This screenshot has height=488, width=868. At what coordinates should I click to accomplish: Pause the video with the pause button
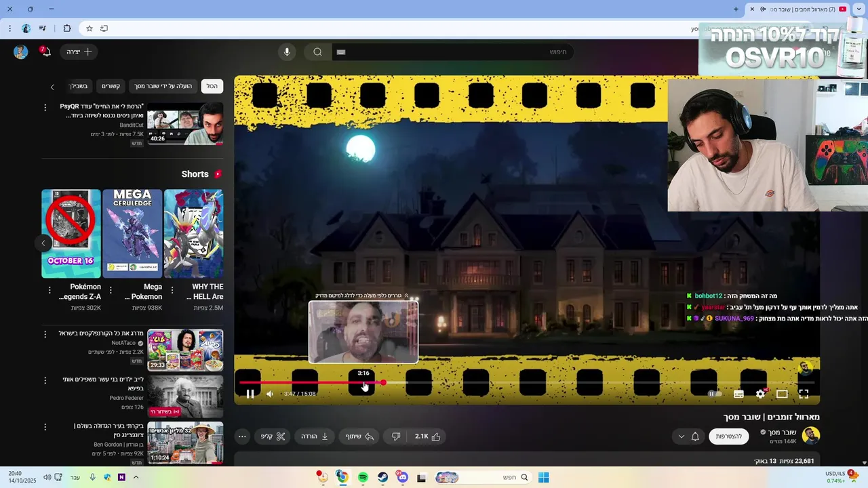[x=250, y=394]
